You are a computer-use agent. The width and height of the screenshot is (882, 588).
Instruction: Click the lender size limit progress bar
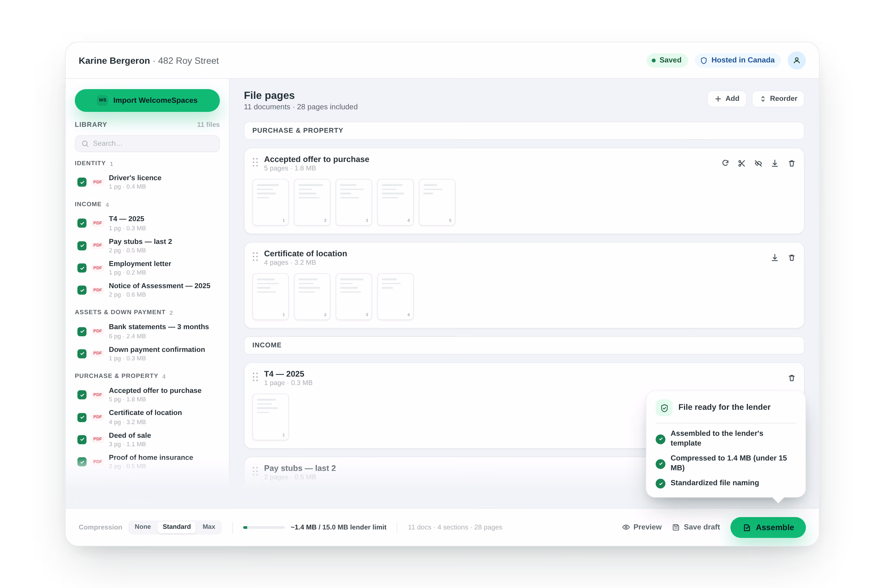(264, 527)
